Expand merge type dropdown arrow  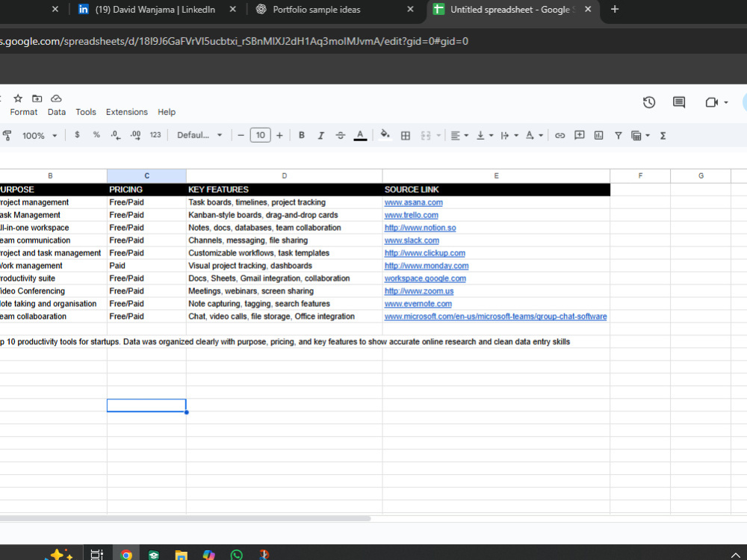(x=438, y=136)
